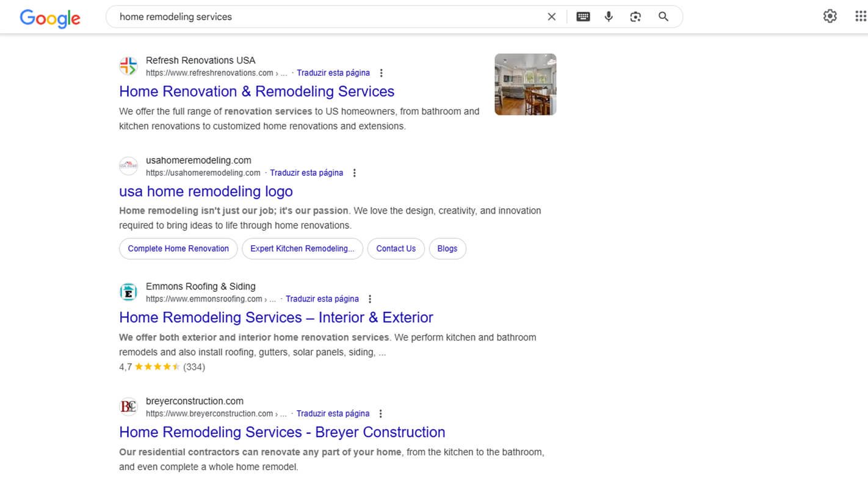This screenshot has height=484, width=868.
Task: Submit search with the magnifying glass icon
Action: (664, 17)
